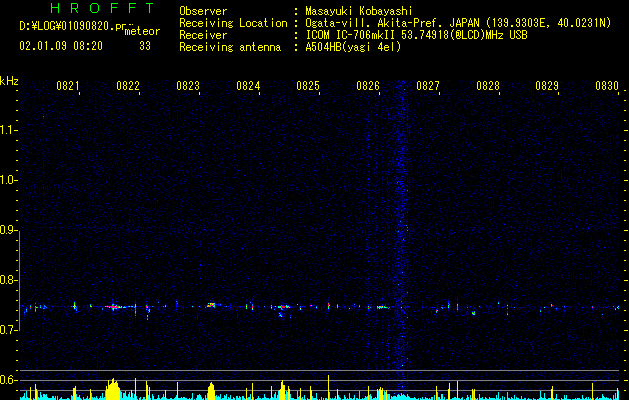Click time marker 0821

pos(68,85)
